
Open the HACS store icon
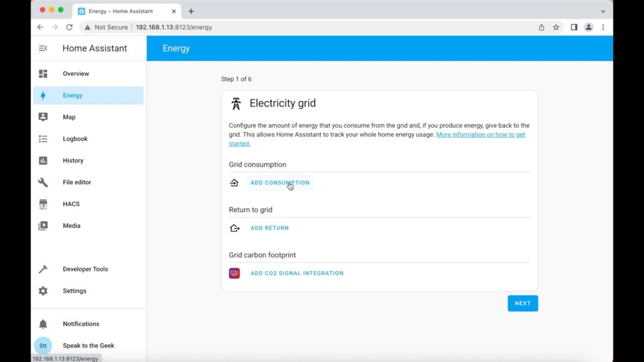click(x=43, y=204)
